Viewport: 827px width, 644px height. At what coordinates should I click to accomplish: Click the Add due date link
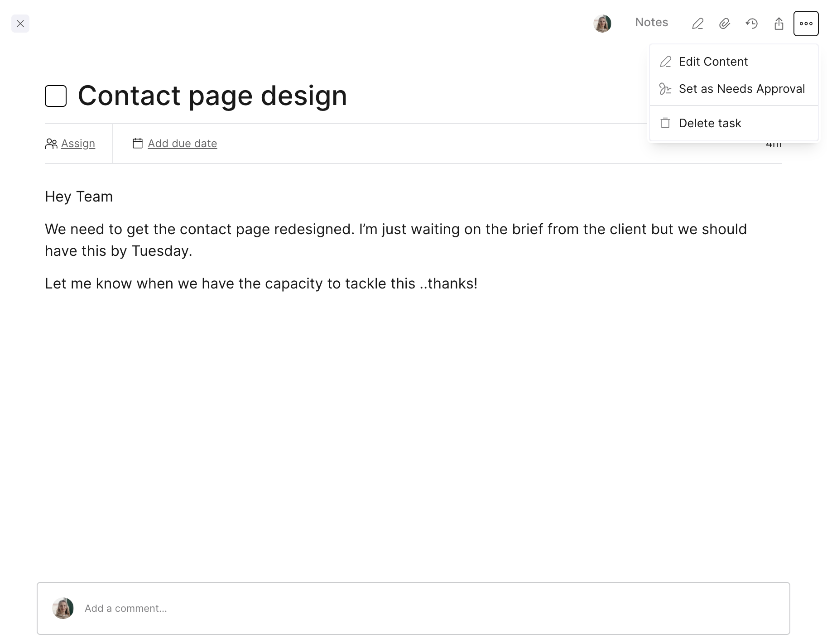[x=182, y=144]
